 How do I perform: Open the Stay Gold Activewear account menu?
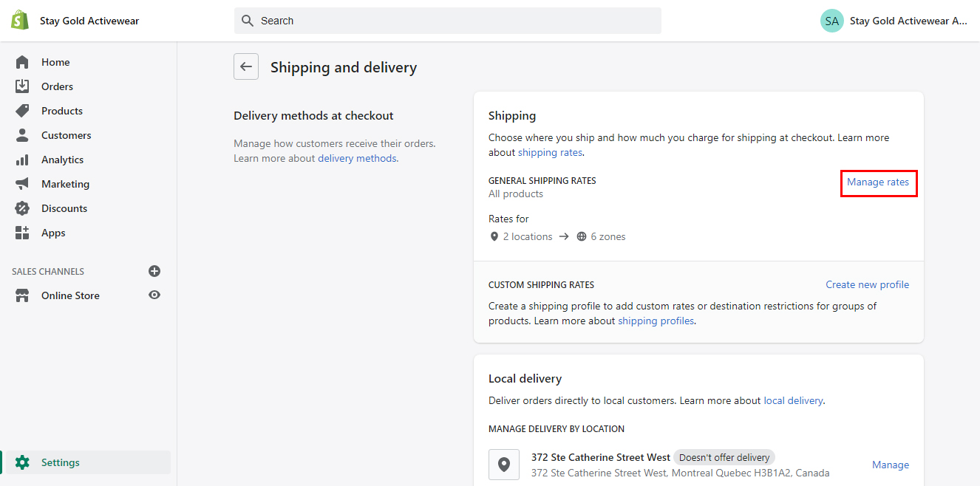tap(894, 21)
